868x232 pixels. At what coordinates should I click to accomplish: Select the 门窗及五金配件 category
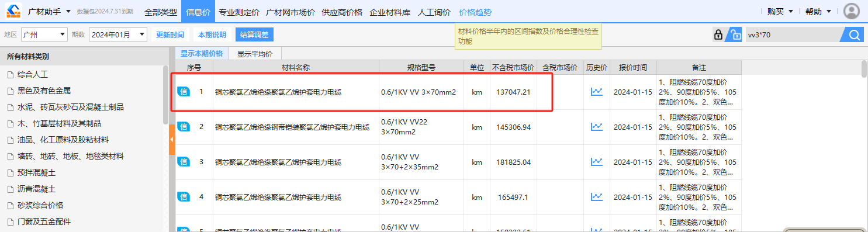coord(44,221)
